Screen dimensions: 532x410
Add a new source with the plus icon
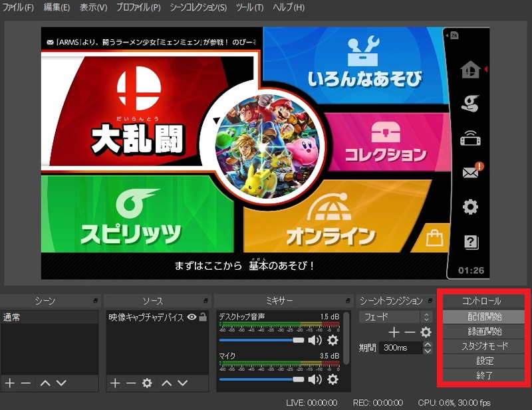pos(115,383)
